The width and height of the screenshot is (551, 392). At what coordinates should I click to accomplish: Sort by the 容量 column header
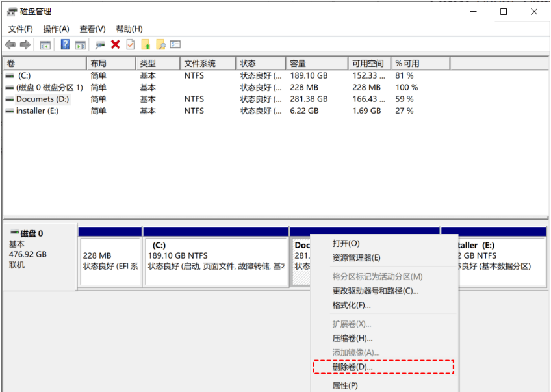[x=317, y=63]
